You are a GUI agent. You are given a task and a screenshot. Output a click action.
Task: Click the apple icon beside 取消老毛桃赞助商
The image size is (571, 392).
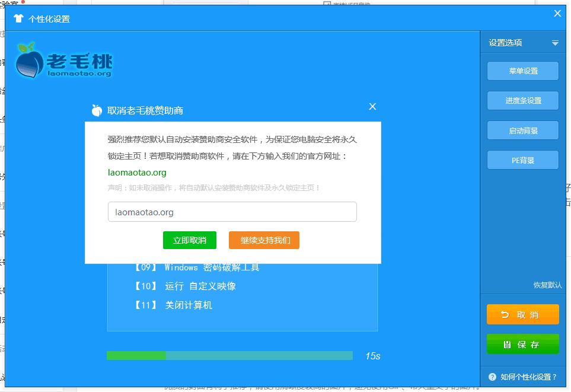pos(97,107)
